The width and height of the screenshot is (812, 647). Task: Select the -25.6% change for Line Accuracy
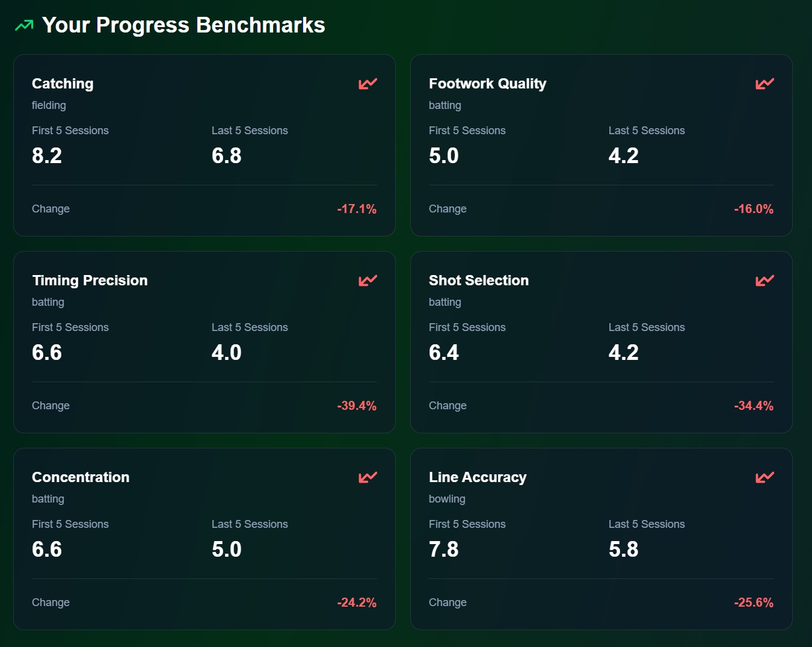pos(754,602)
